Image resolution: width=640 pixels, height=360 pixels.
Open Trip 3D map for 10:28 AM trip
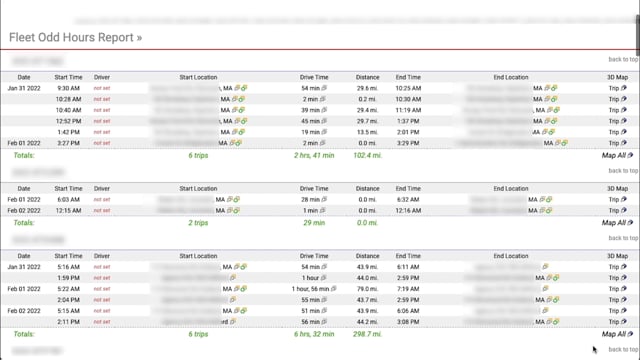pos(617,99)
